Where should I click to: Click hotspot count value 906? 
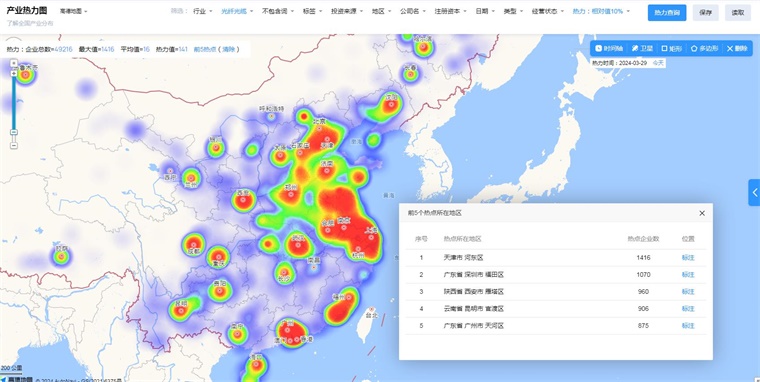pyautogui.click(x=643, y=309)
